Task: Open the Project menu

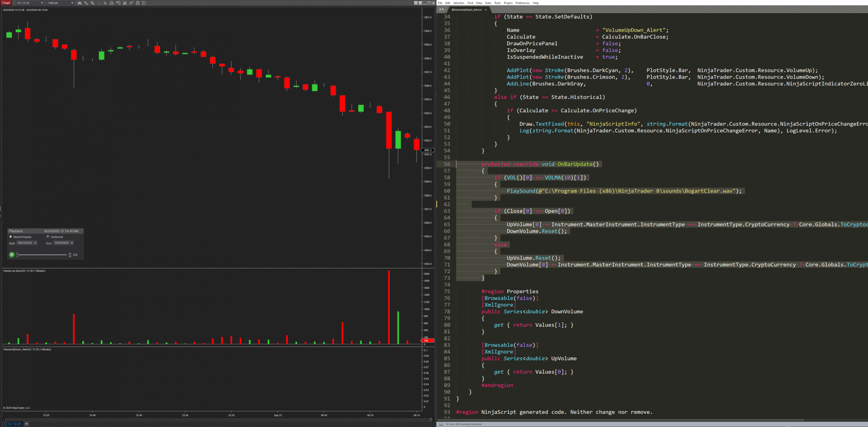Action: coord(508,3)
